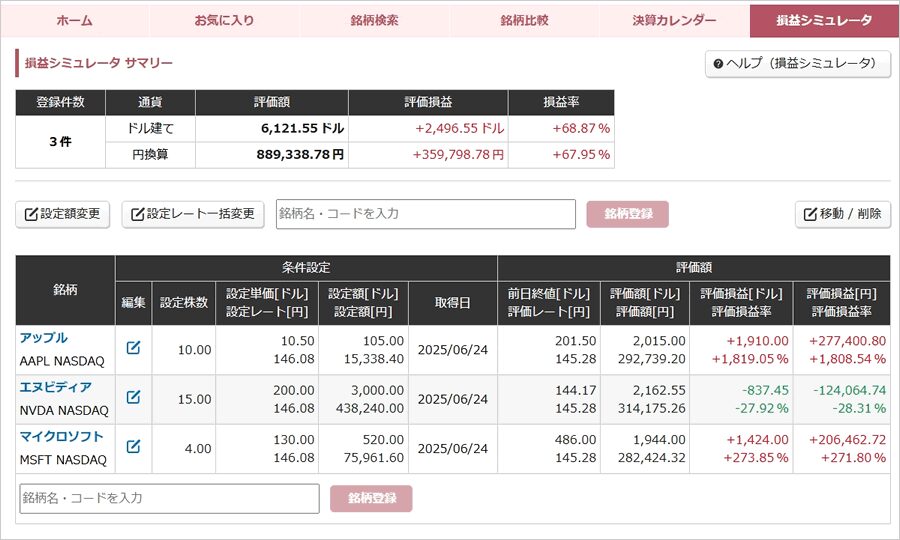
Task: Click the pencil icon on 設定レート一括変更
Action: [x=138, y=215]
